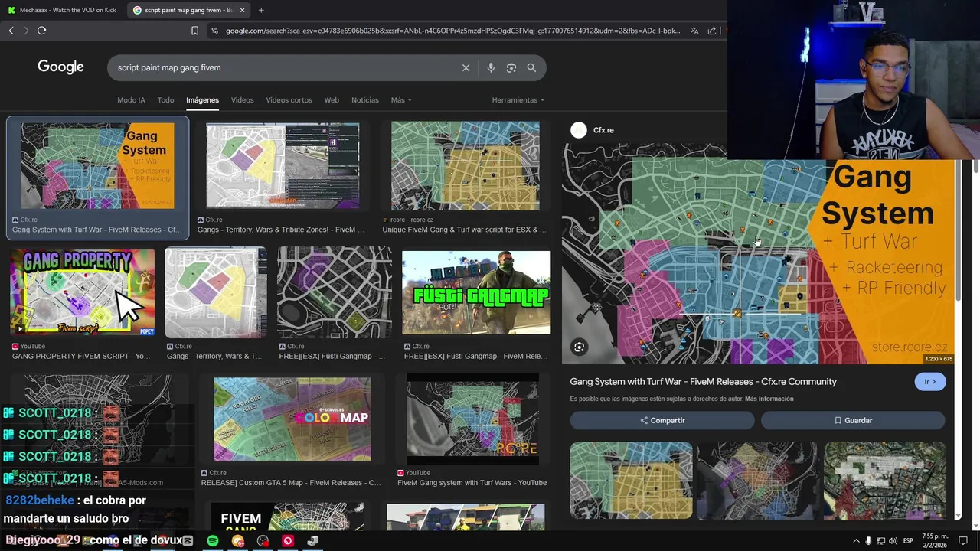The height and width of the screenshot is (551, 980).
Task: Click the translate page icon in the address bar
Action: (x=694, y=31)
